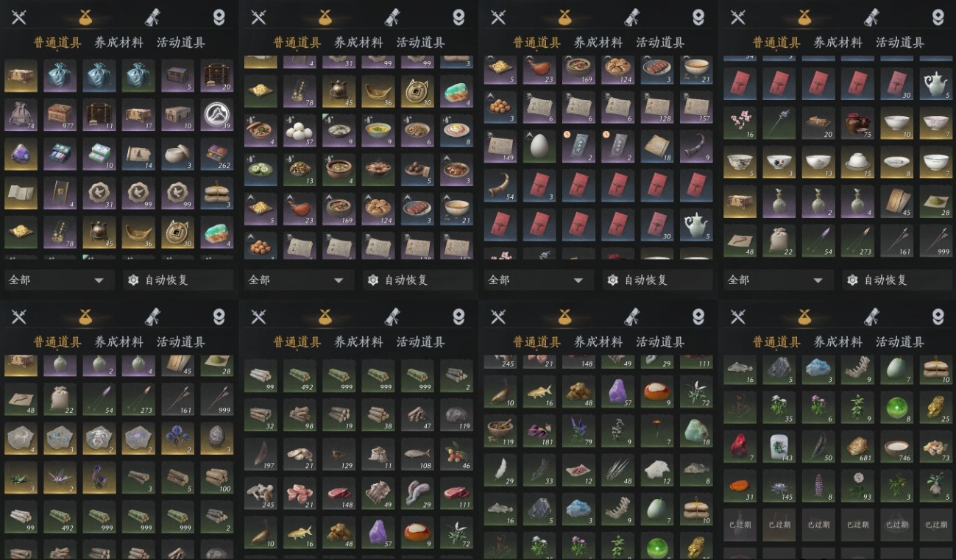Switch to 活动道具 tab in bottom-left panel

181,341
